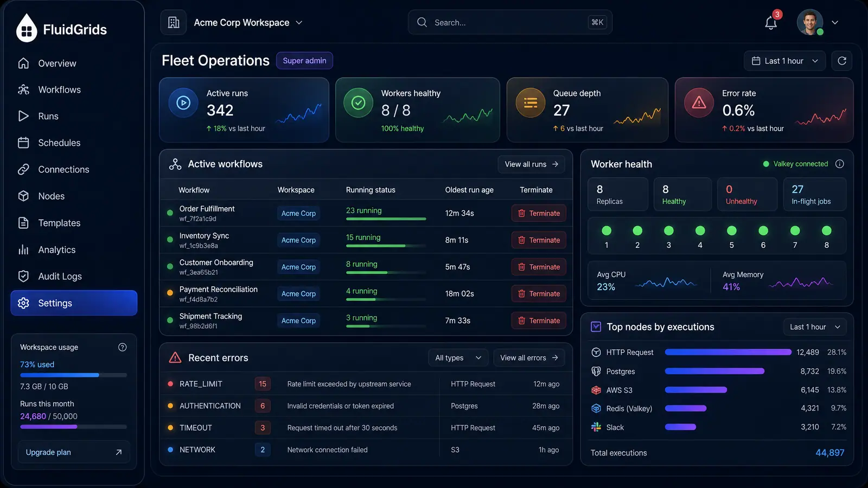This screenshot has height=488, width=868.
Task: Open Top nodes Last 1 hour dropdown
Action: (x=815, y=327)
